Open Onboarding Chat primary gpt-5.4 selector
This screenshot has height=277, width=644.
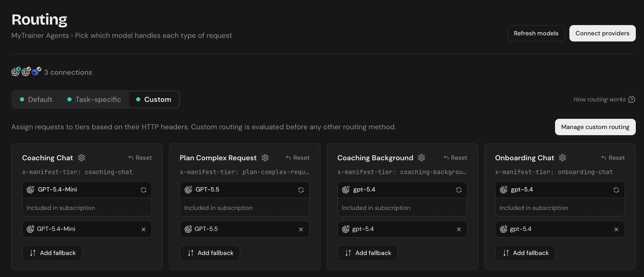coord(560,190)
